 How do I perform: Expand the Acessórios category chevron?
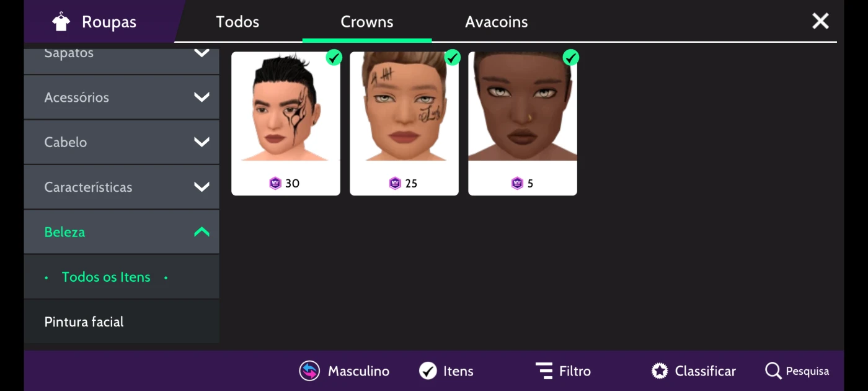pyautogui.click(x=201, y=97)
